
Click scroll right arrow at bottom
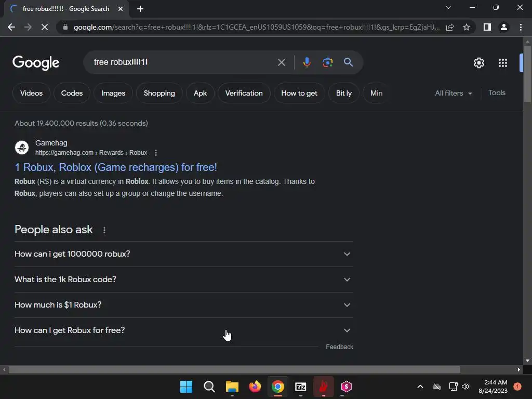(x=519, y=369)
